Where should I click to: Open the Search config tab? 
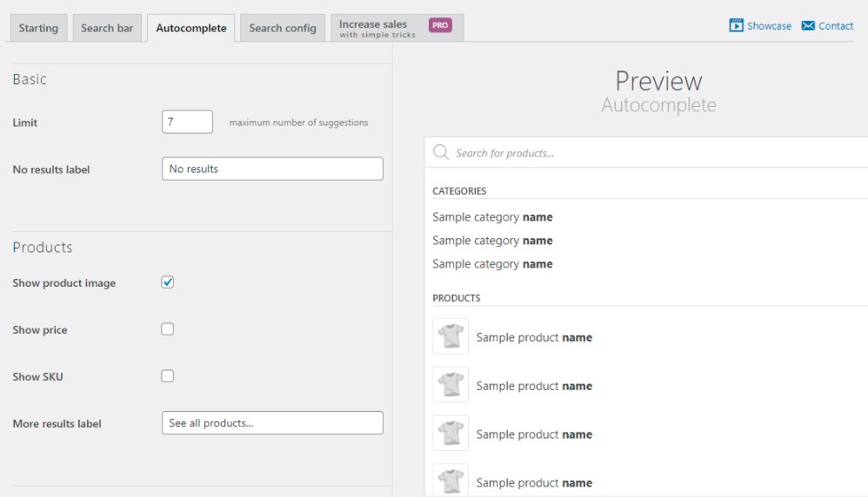283,28
